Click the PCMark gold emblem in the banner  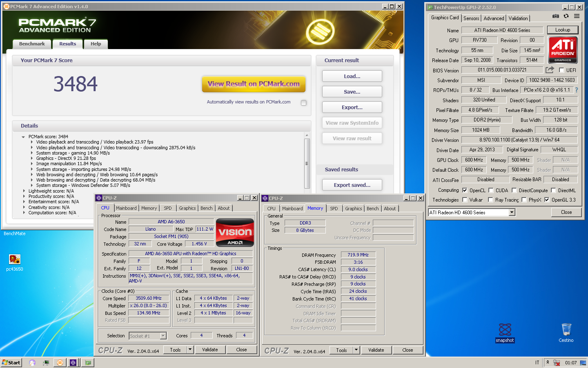click(320, 31)
